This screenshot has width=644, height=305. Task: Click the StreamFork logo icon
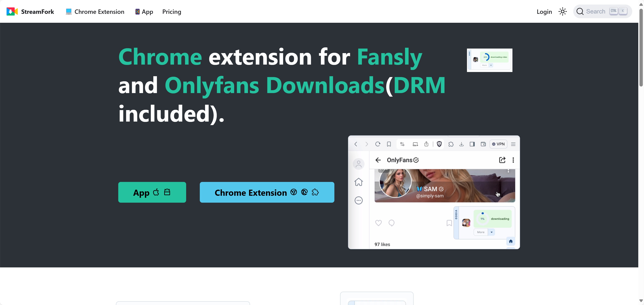(12, 11)
